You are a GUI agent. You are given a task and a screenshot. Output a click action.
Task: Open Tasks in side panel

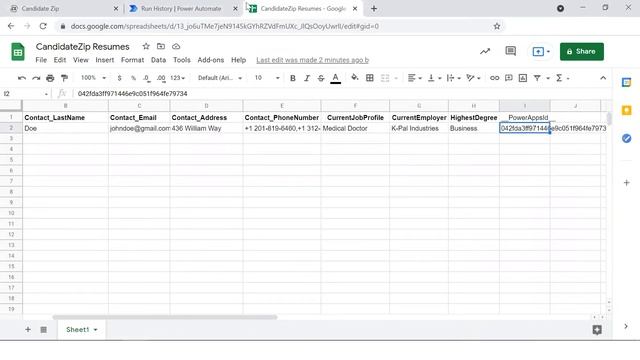point(627,138)
